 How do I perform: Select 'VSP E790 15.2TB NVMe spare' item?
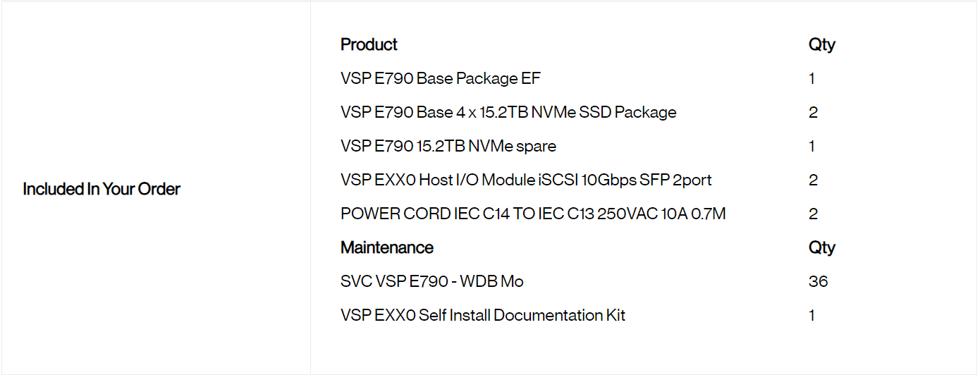pos(448,146)
